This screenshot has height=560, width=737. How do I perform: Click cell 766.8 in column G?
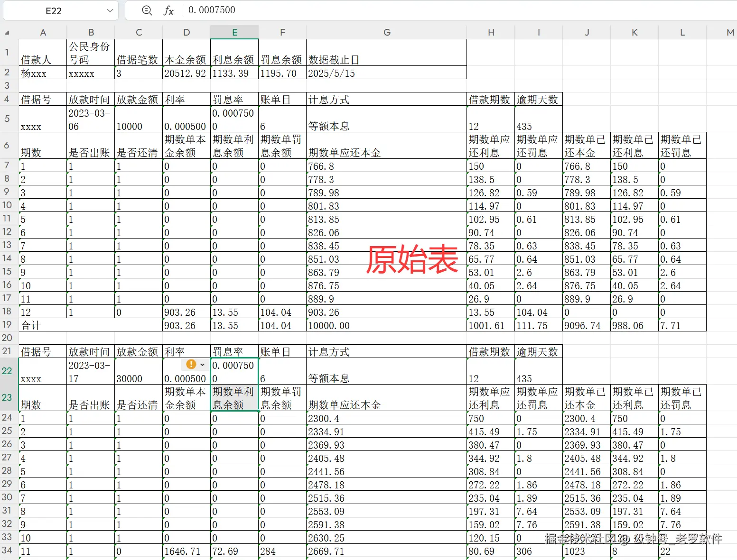(x=387, y=166)
